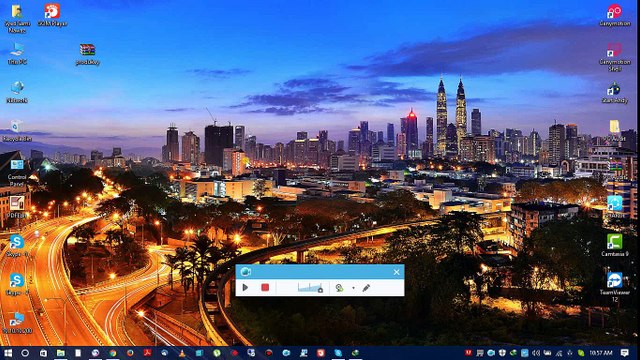Open the Camtasia 9 desktop shortcut
Image resolution: width=640 pixels, height=360 pixels.
[615, 245]
